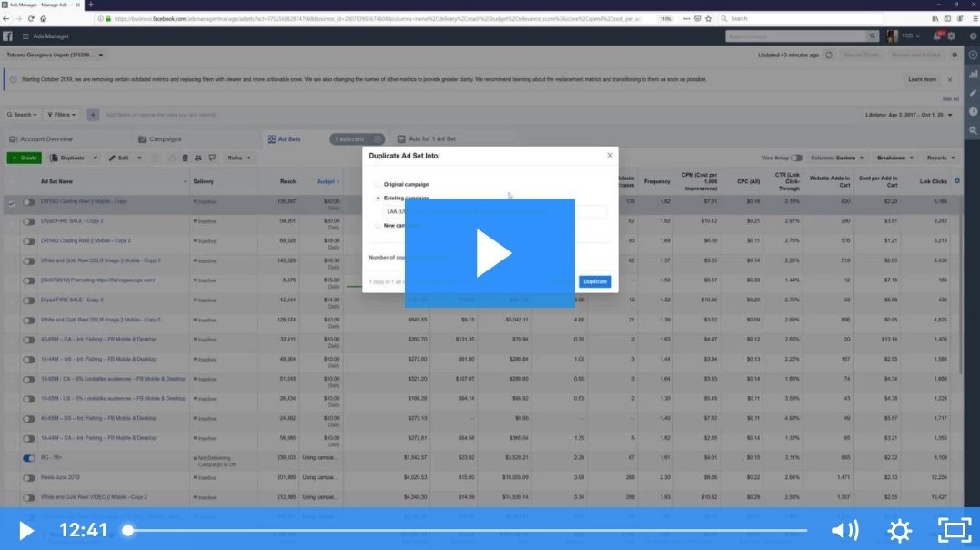Open the Filters dropdown
The image size is (980, 550).
61,115
